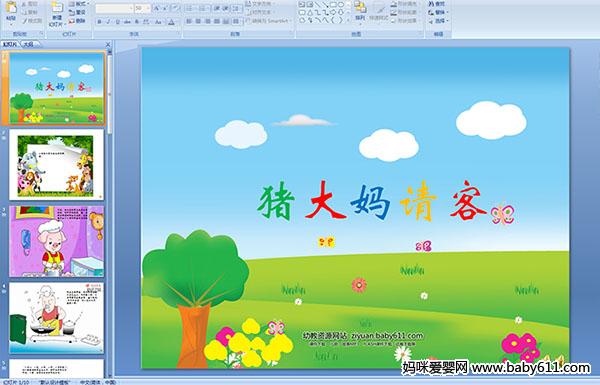Click the New Slide icon
The image size is (600, 385).
tap(57, 13)
